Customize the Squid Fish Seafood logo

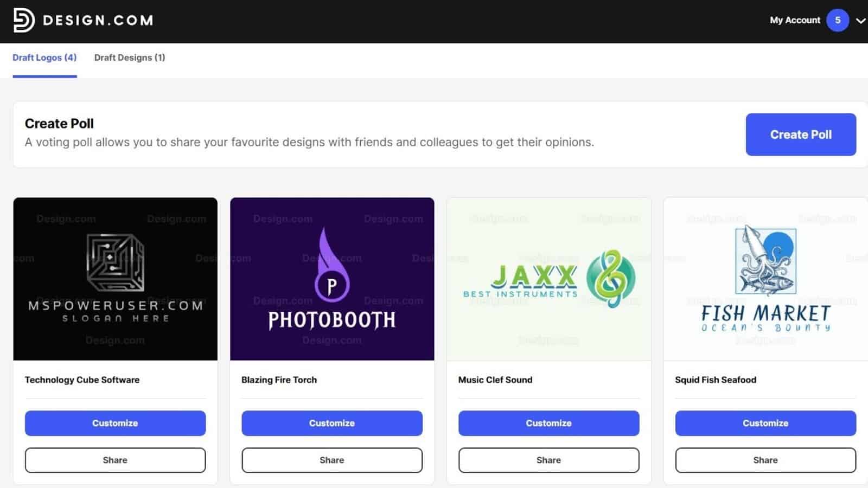(765, 423)
